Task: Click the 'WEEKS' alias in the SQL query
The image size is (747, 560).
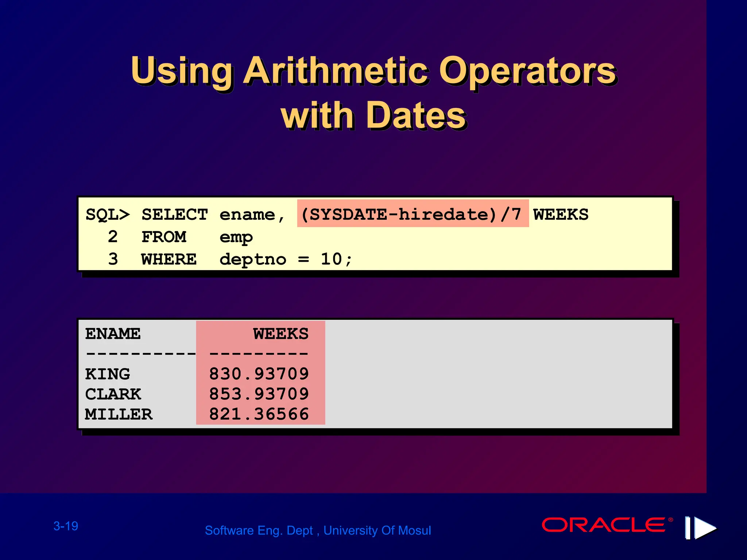Action: point(561,214)
